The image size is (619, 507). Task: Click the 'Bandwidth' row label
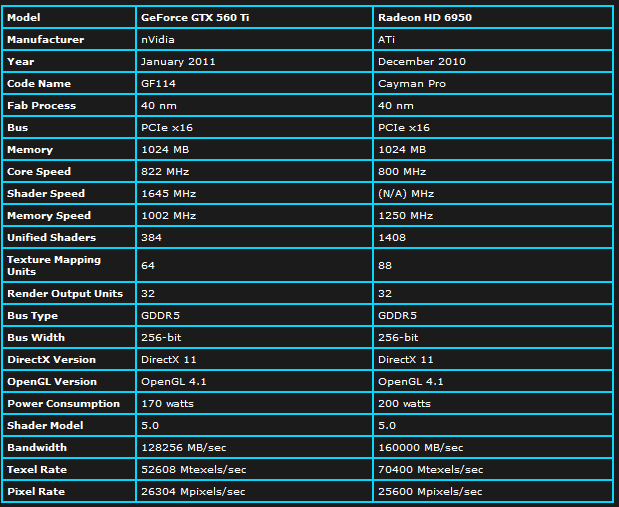tap(37, 448)
